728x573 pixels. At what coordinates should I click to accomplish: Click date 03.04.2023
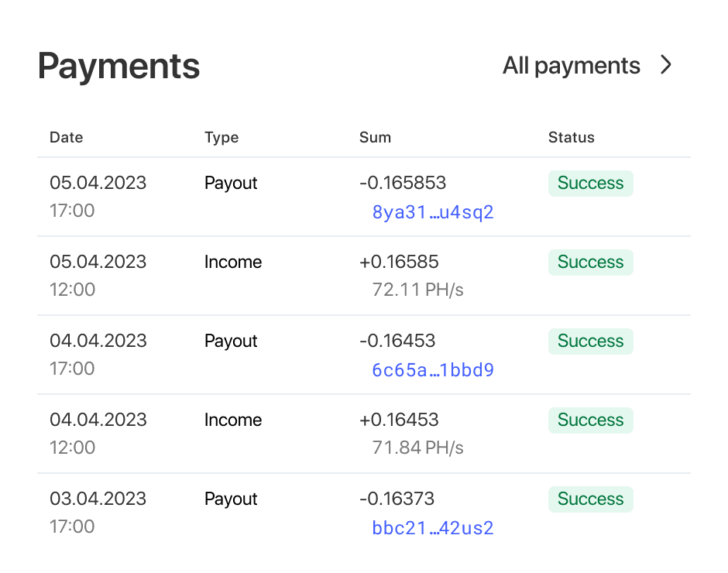coord(98,499)
